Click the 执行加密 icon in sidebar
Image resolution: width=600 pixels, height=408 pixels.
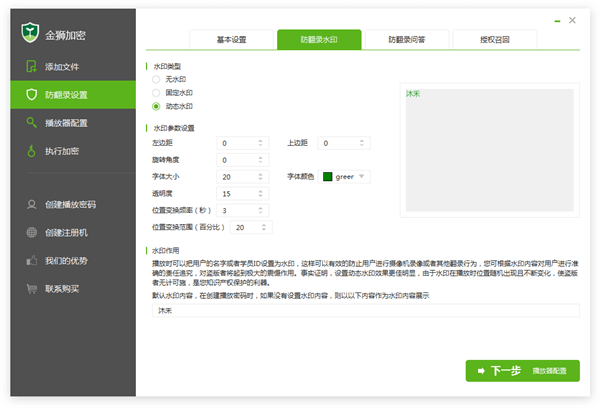(31, 151)
